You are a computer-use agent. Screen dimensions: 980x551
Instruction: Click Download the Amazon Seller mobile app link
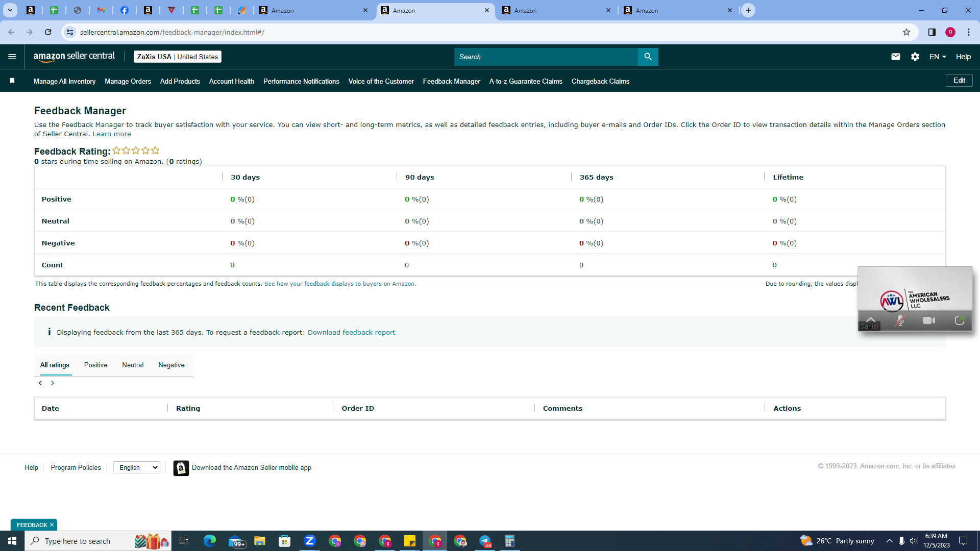252,467
